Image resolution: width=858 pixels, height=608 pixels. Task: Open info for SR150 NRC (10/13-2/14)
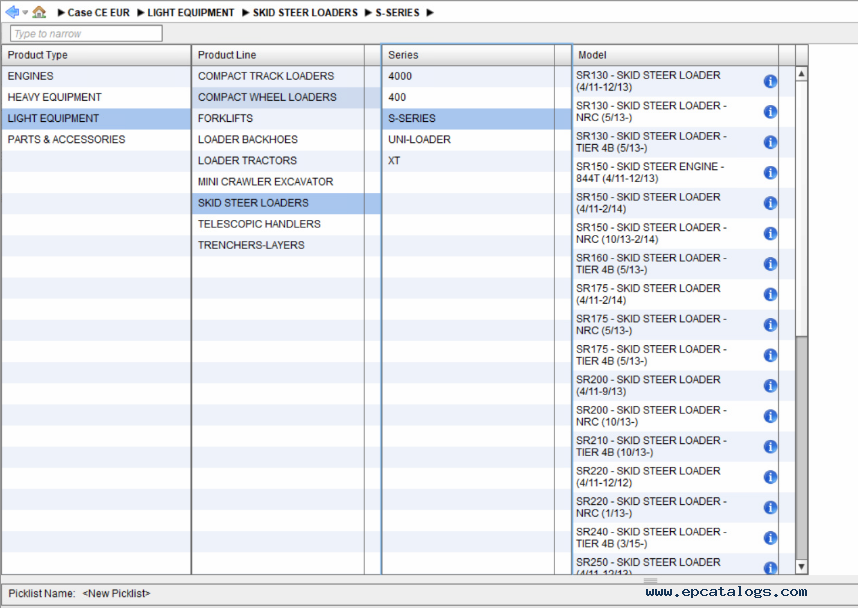pos(770,234)
